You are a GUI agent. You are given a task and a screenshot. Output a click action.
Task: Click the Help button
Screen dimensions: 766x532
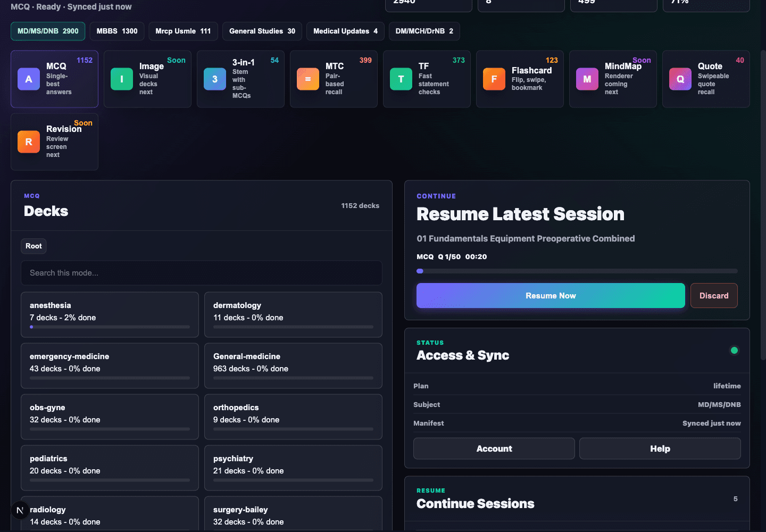point(660,448)
